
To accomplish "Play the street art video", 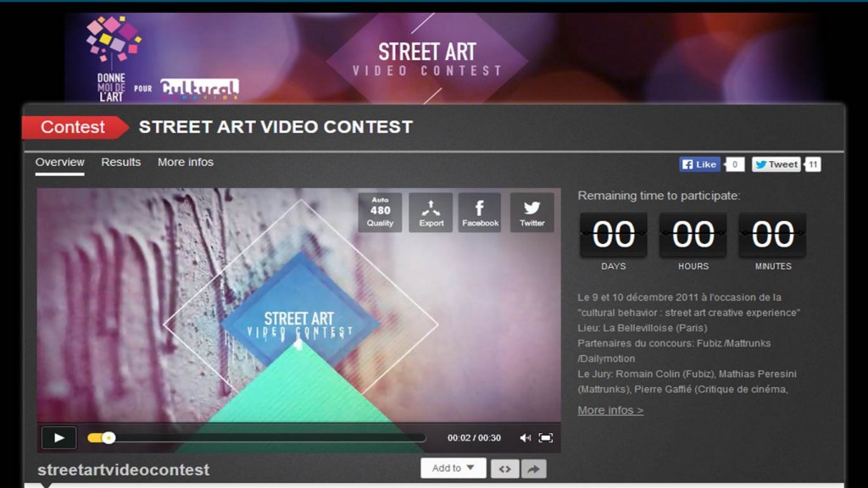I will (x=58, y=438).
